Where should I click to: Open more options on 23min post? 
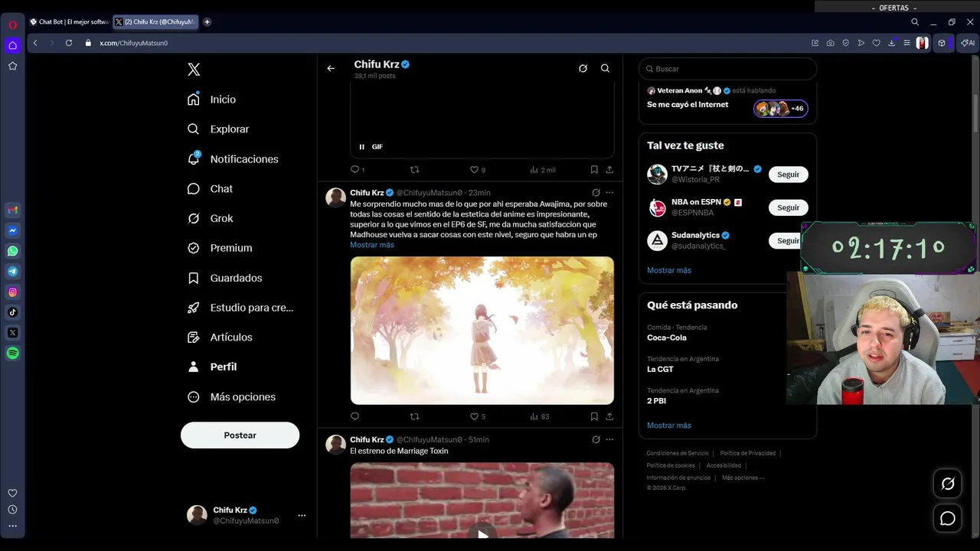(x=609, y=193)
